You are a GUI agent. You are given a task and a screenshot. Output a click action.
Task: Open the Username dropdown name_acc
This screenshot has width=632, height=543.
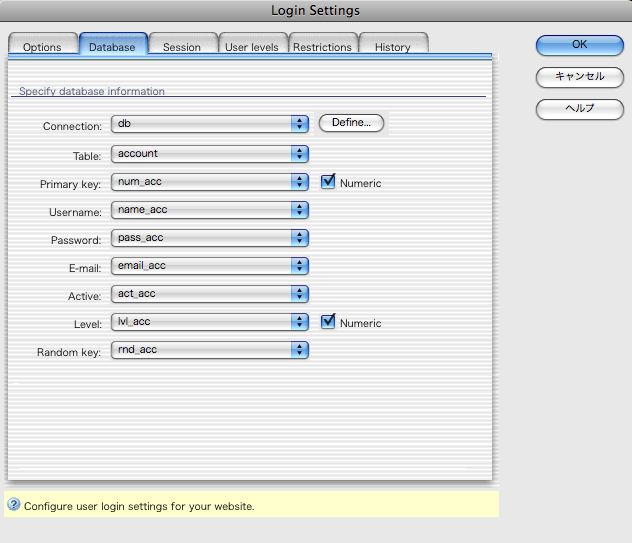click(x=209, y=210)
